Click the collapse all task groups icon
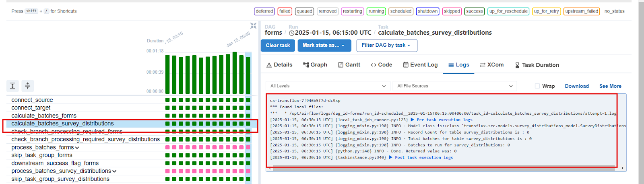The height and width of the screenshot is (184, 644). (27, 86)
